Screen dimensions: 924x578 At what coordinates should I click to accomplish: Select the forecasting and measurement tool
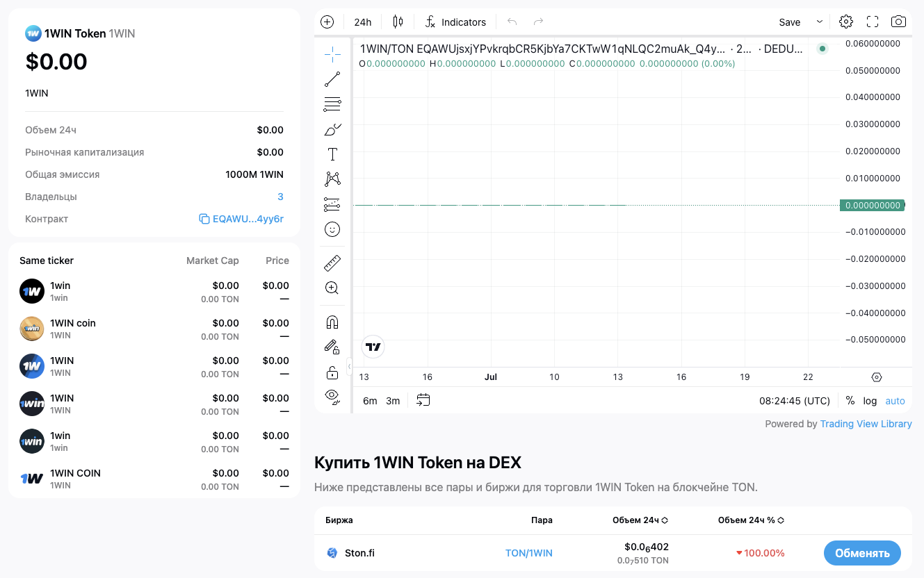click(332, 204)
